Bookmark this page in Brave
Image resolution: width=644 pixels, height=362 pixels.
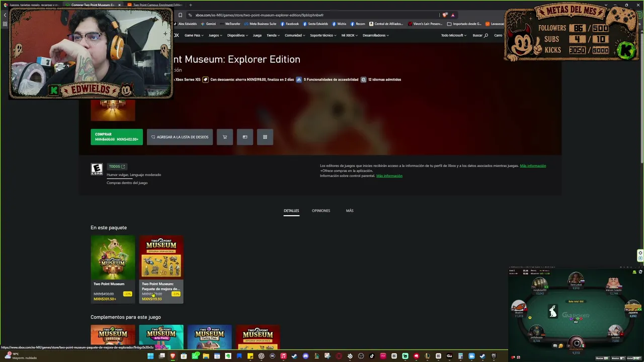[180, 15]
